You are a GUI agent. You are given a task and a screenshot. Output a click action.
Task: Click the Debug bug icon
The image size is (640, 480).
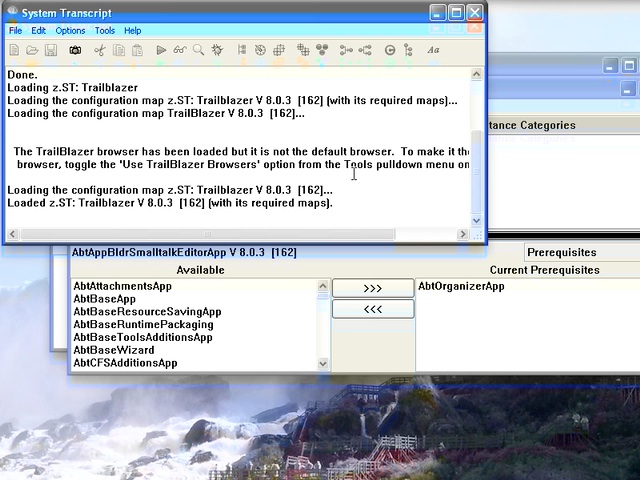point(218,50)
